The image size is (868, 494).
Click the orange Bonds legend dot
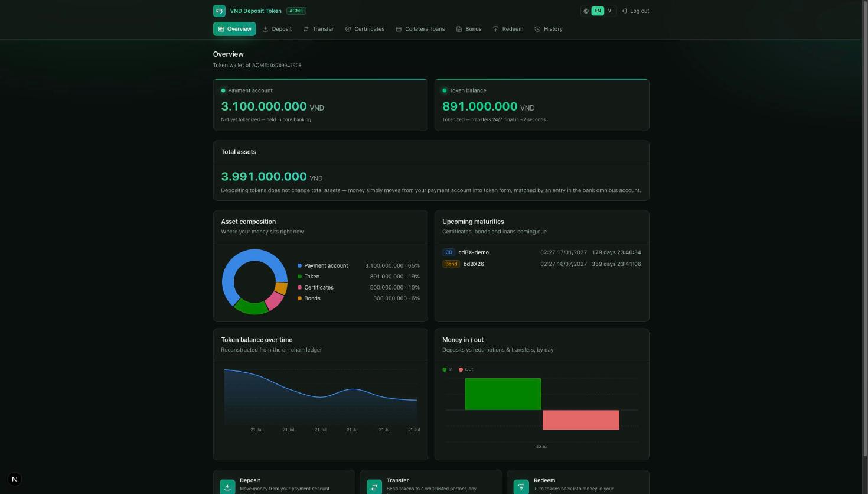click(x=299, y=298)
